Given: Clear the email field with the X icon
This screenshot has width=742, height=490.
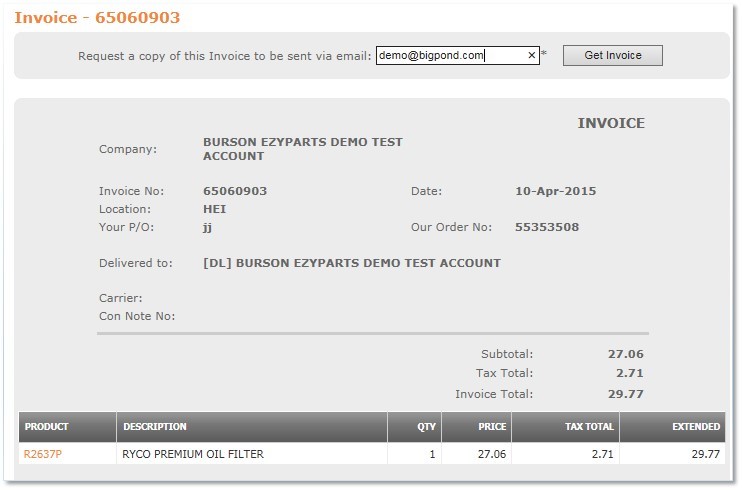Looking at the screenshot, I should pos(531,55).
